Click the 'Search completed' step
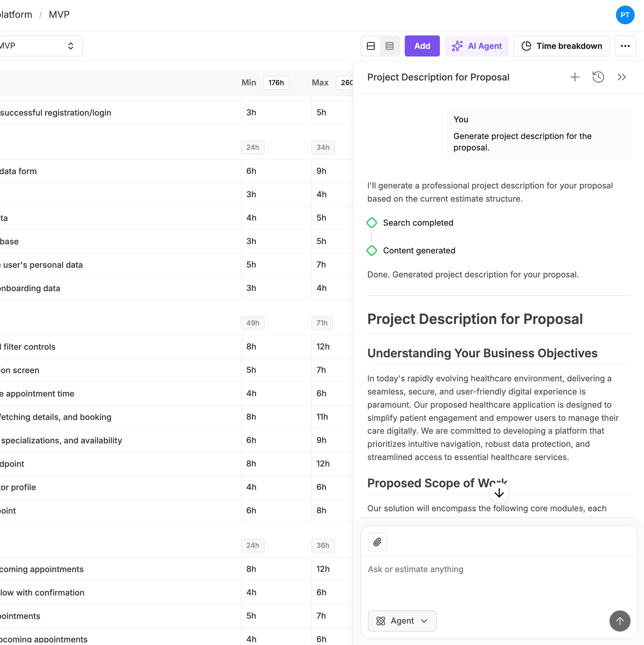Screen dimensions: 644x645 pyautogui.click(x=418, y=223)
